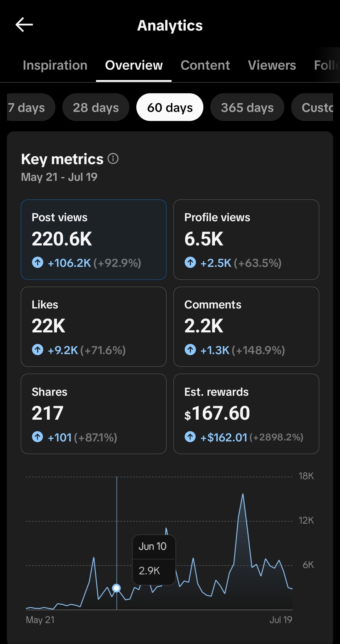Tap the back arrow icon
Image resolution: width=340 pixels, height=644 pixels.
coord(24,25)
